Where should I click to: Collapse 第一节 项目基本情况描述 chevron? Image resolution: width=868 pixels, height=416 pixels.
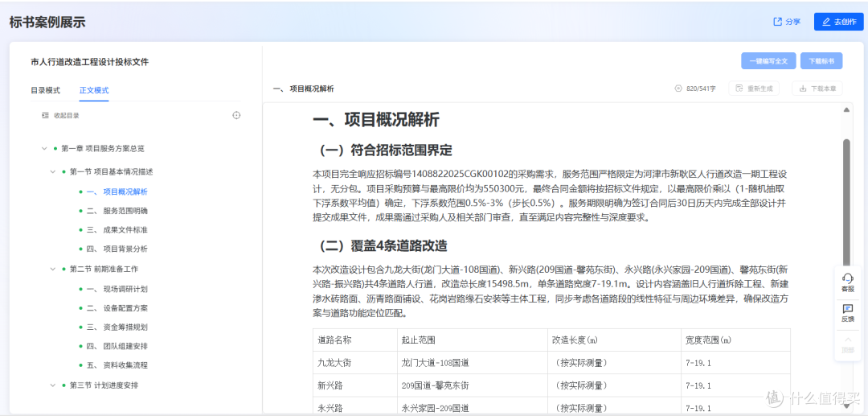coord(52,171)
